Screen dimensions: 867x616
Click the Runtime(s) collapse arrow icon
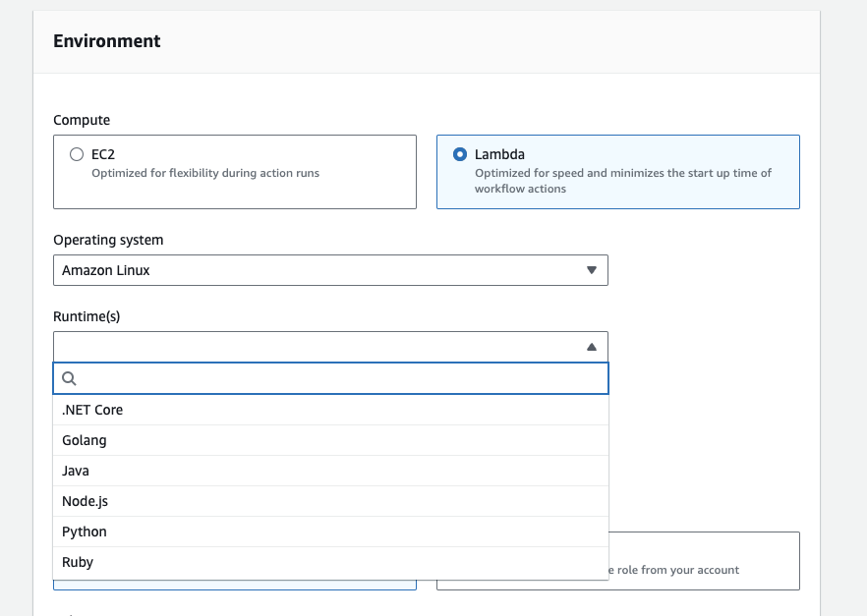tap(591, 347)
